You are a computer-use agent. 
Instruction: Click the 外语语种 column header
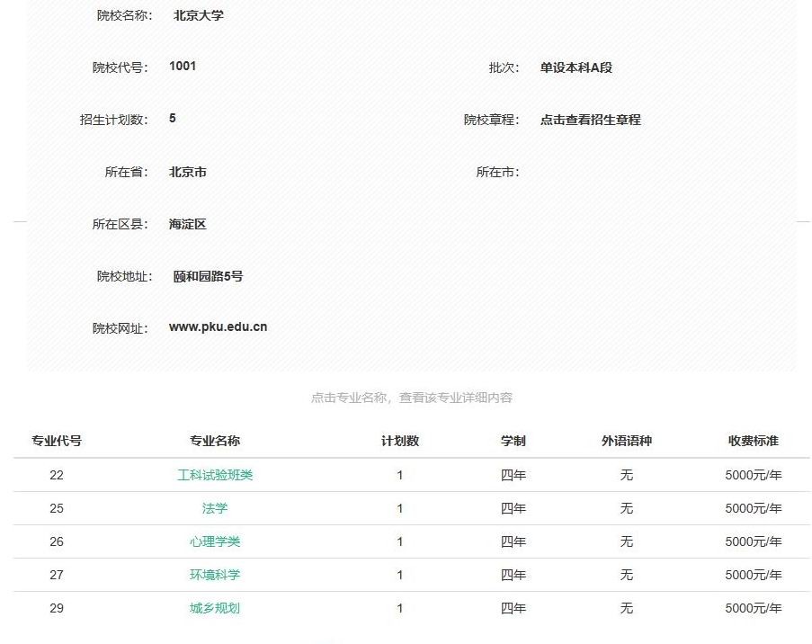tap(627, 441)
